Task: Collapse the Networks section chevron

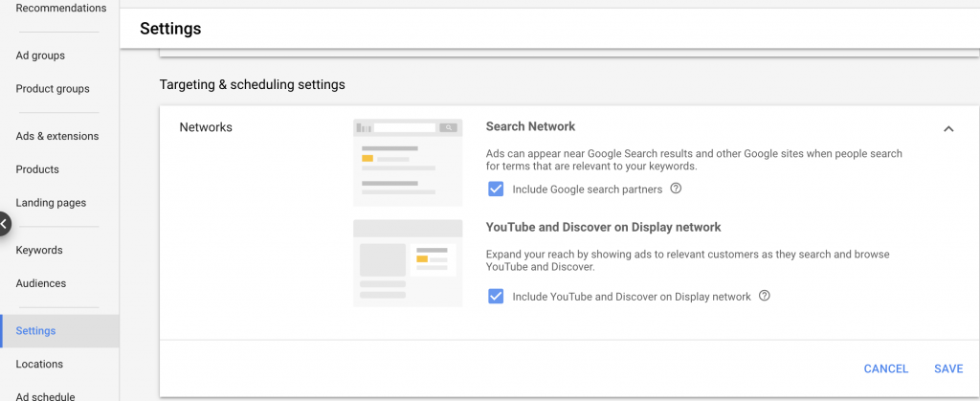Action: pos(948,129)
